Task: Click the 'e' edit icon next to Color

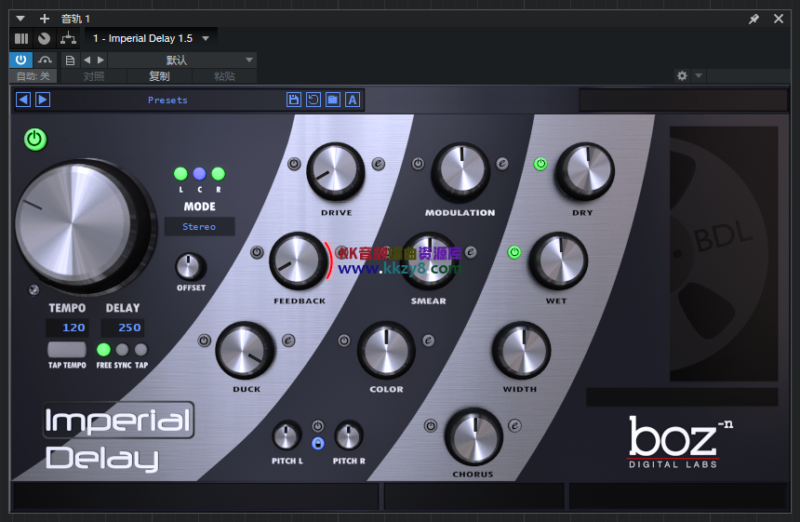Action: 429,340
